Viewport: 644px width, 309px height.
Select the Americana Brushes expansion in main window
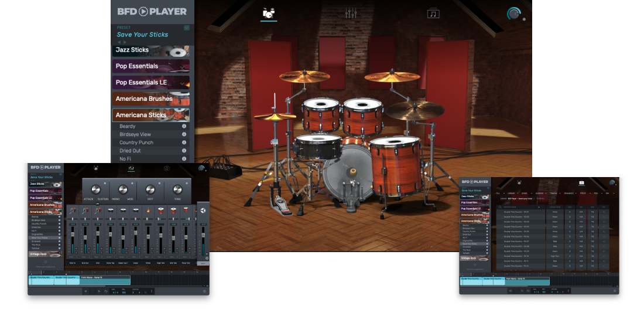(150, 99)
